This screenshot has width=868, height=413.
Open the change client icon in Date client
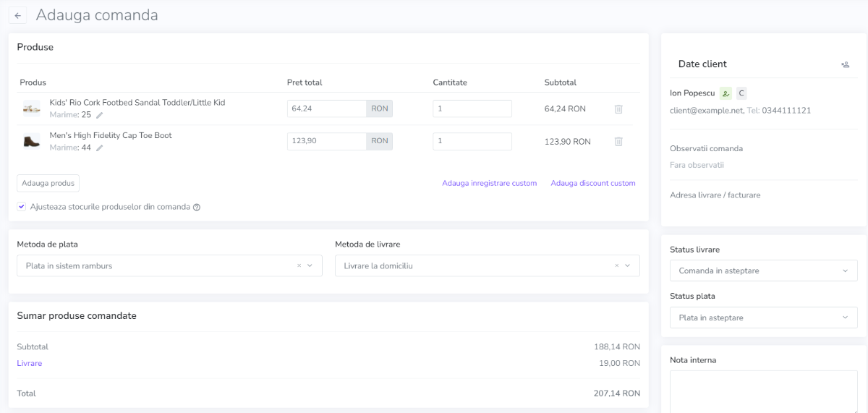pos(845,64)
